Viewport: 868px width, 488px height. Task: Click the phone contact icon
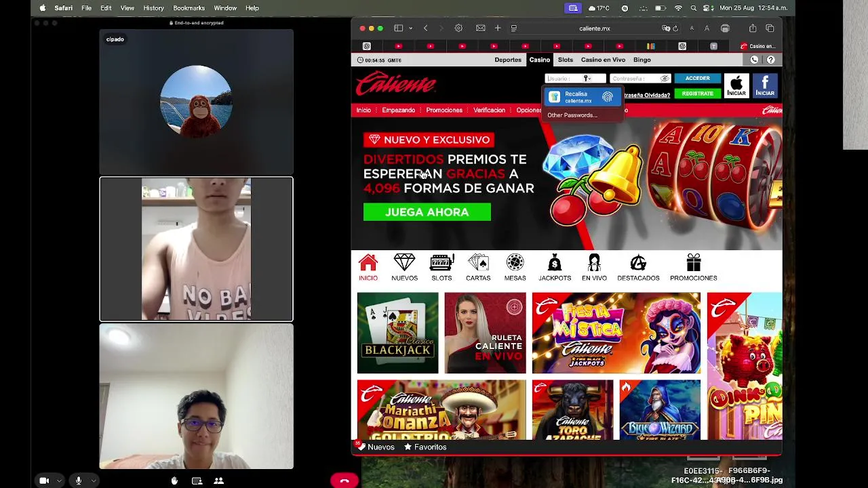pyautogui.click(x=754, y=60)
